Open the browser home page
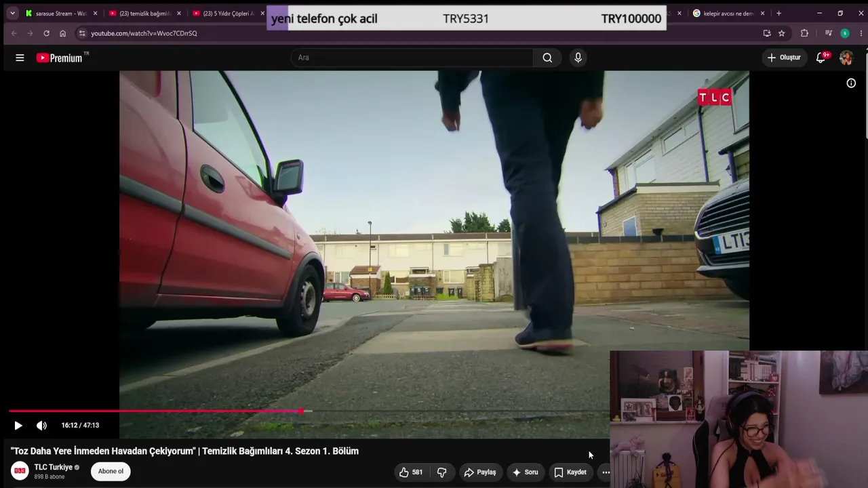Image resolution: width=868 pixels, height=488 pixels. [62, 33]
